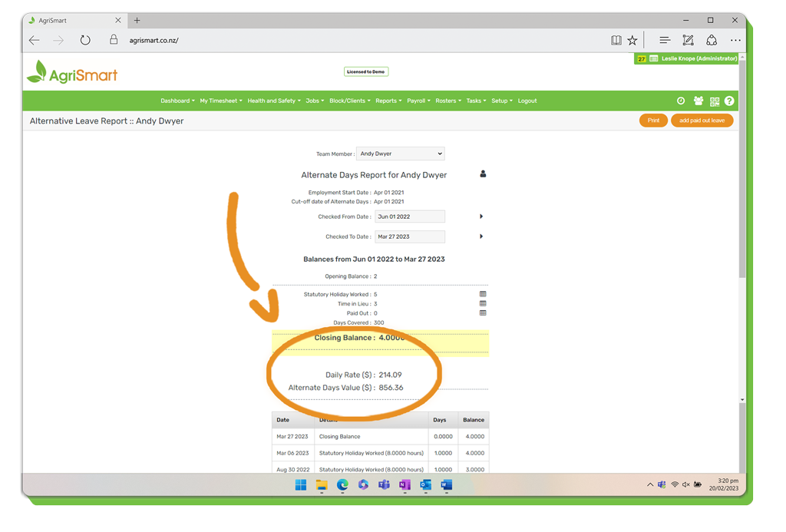The image size is (786, 532).
Task: Open Microsoft Word from the taskbar
Action: (446, 485)
